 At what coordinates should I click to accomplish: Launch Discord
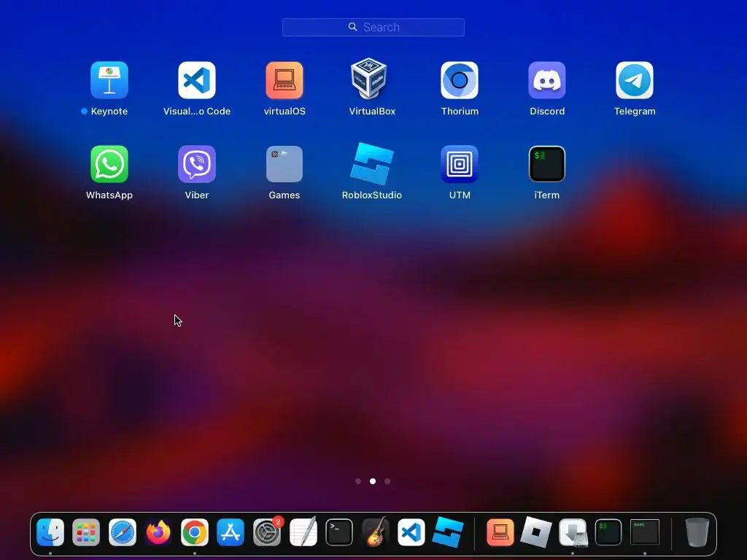click(547, 80)
